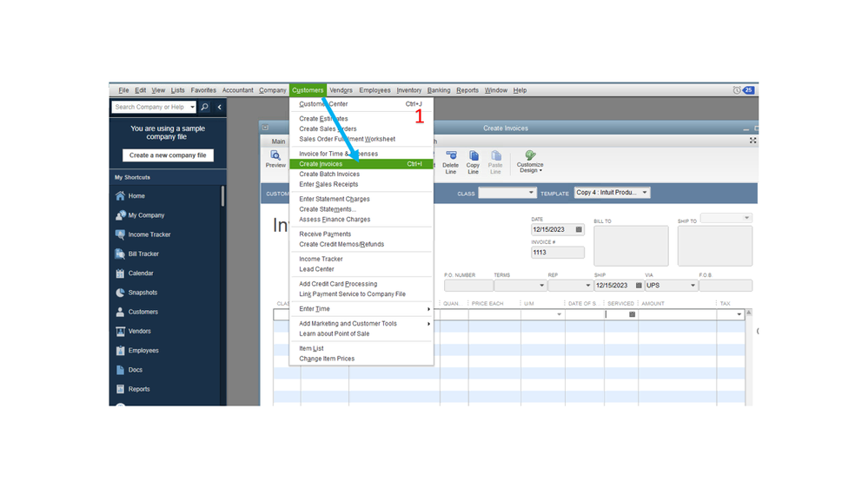Open the Reports menu in menu bar
The width and height of the screenshot is (868, 488).
tap(467, 90)
